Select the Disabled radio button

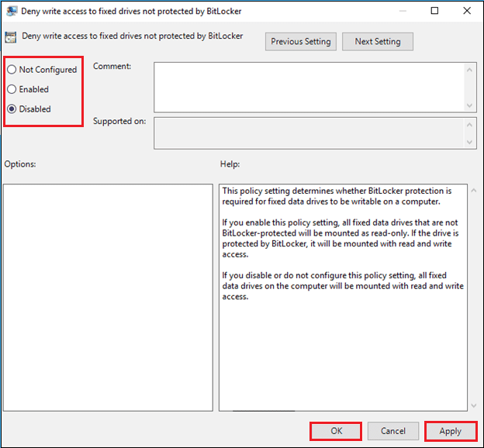[x=12, y=109]
